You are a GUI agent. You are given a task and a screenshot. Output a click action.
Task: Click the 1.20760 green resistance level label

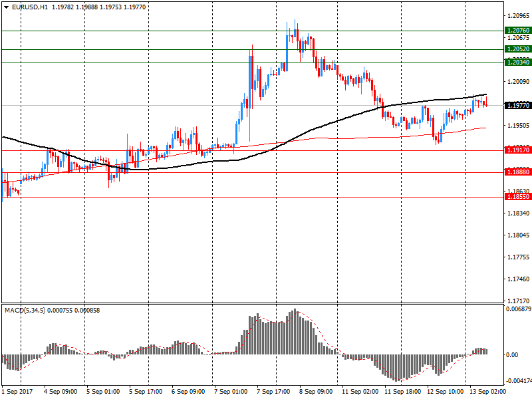pyautogui.click(x=518, y=31)
